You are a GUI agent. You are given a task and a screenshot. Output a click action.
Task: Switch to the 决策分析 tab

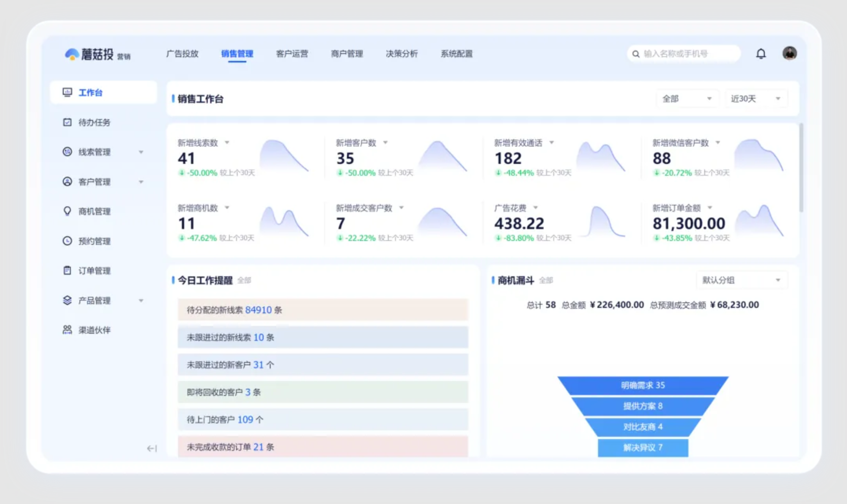401,54
